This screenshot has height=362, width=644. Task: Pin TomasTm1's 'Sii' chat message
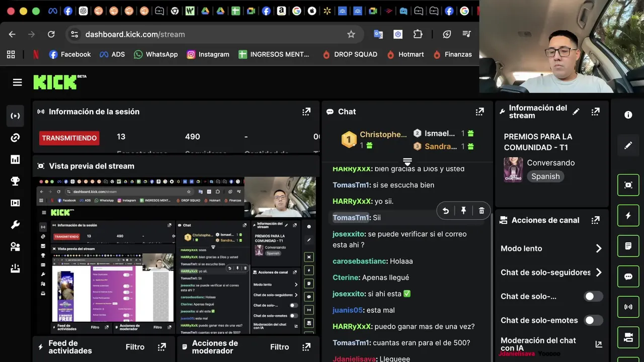[x=463, y=211]
